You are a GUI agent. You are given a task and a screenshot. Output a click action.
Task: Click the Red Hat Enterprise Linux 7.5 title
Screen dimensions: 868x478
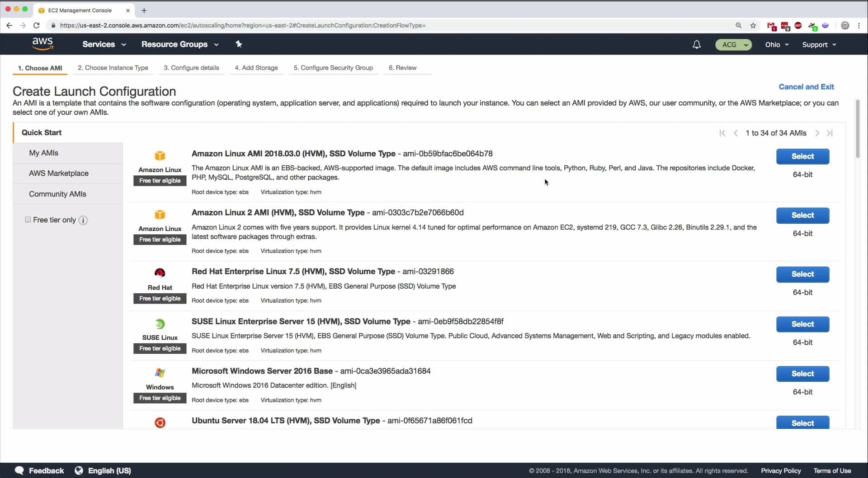tap(293, 272)
